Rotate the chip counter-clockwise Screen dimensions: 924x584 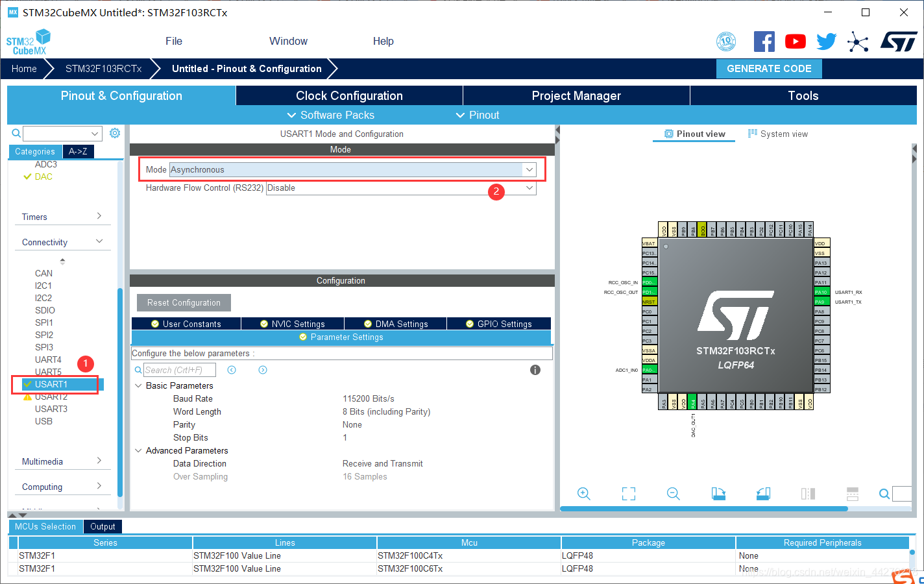[x=763, y=494]
